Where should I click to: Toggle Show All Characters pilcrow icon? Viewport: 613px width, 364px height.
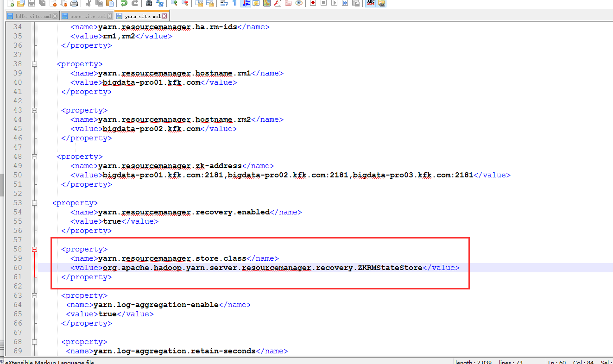(x=234, y=3)
